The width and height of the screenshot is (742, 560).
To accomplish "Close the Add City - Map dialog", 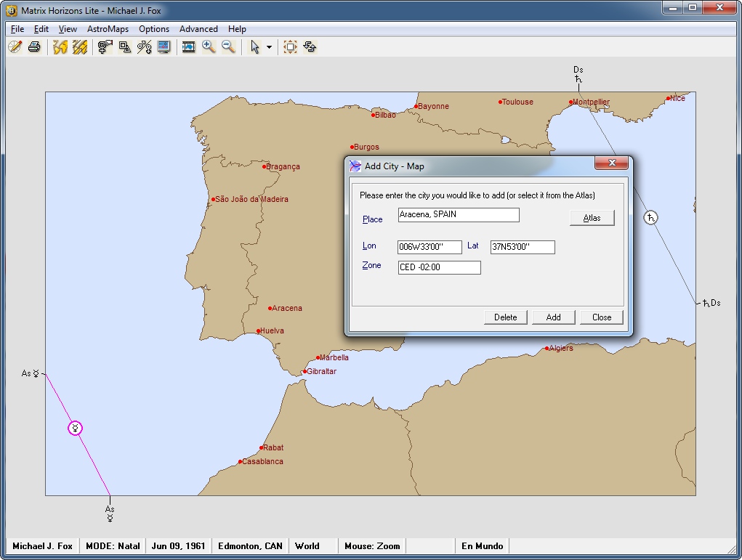I will [x=611, y=163].
